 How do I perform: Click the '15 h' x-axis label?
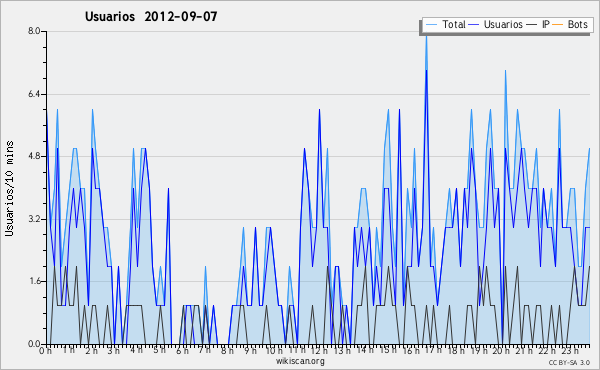pos(388,350)
